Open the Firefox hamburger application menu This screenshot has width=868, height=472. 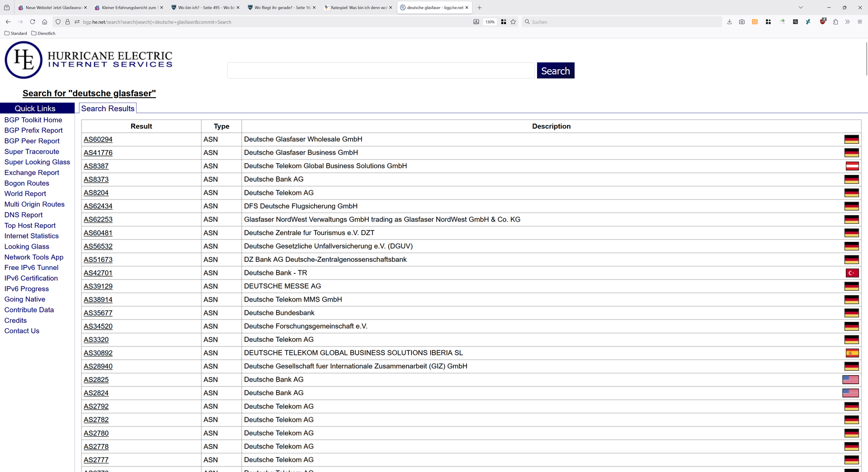[860, 22]
